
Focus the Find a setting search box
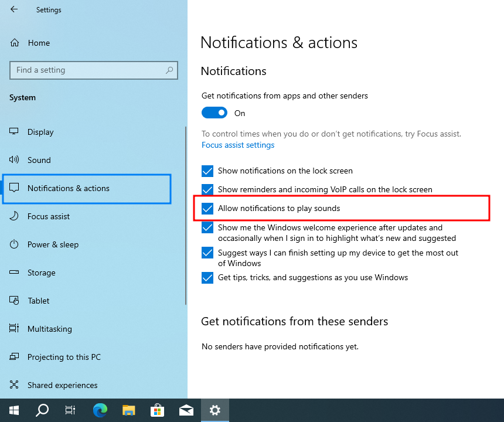point(94,70)
